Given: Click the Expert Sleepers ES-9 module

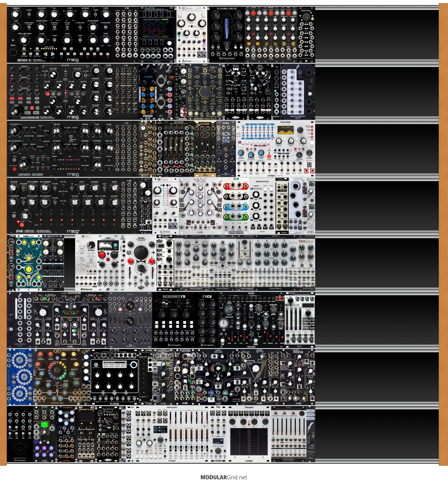Looking at the screenshot, I should [x=298, y=92].
